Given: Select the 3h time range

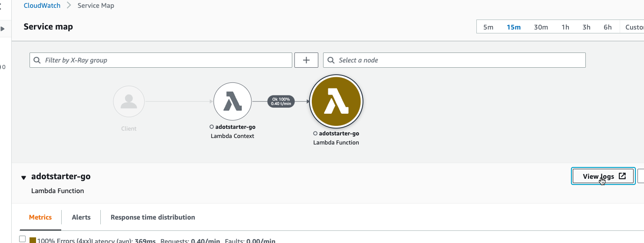Looking at the screenshot, I should 586,27.
